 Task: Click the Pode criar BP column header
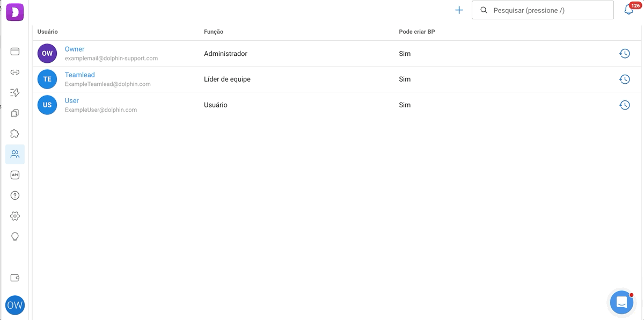417,32
